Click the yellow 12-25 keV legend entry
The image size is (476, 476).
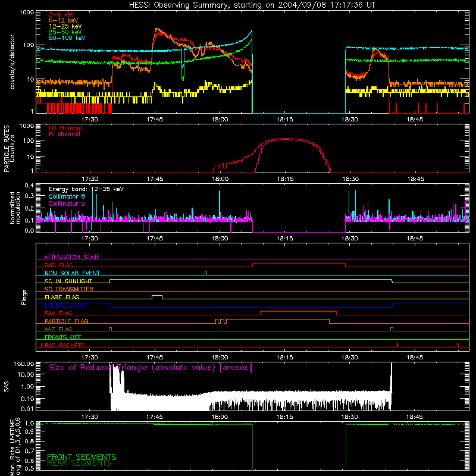pyautogui.click(x=65, y=26)
